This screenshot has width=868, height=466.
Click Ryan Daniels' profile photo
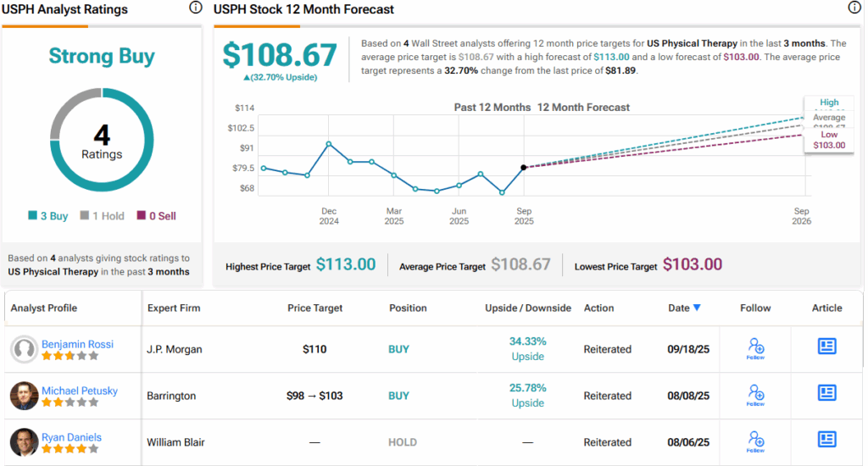pyautogui.click(x=24, y=442)
